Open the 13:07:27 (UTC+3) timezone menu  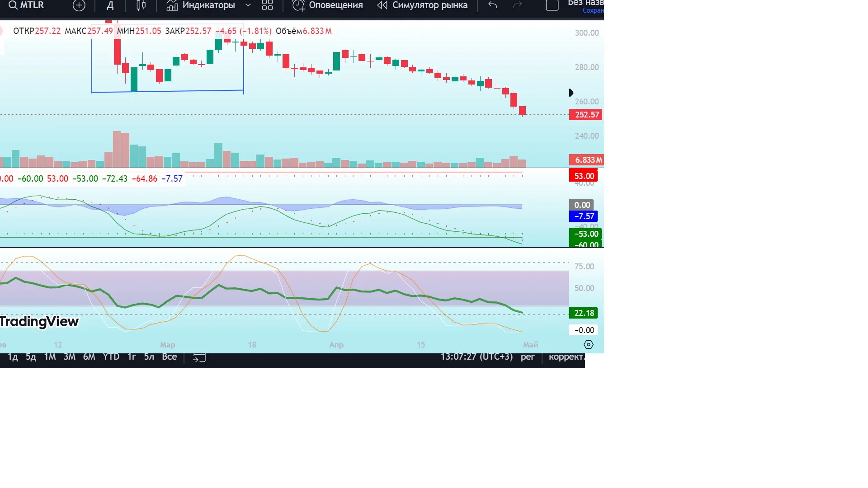476,357
